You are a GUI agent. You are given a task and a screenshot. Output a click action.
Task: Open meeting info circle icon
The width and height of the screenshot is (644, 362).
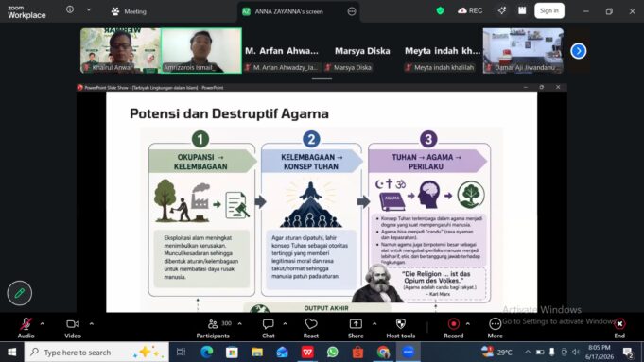coord(70,9)
